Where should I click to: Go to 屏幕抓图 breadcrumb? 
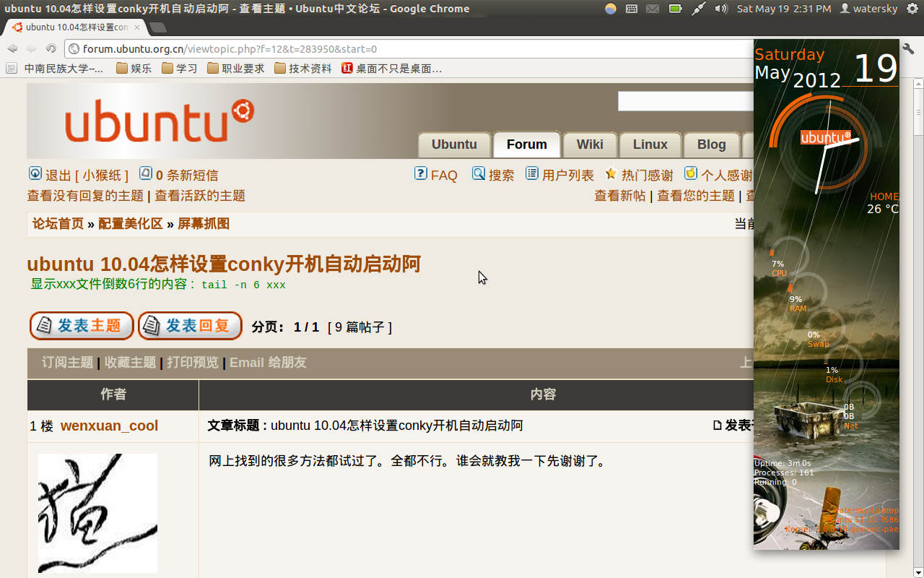pos(204,224)
